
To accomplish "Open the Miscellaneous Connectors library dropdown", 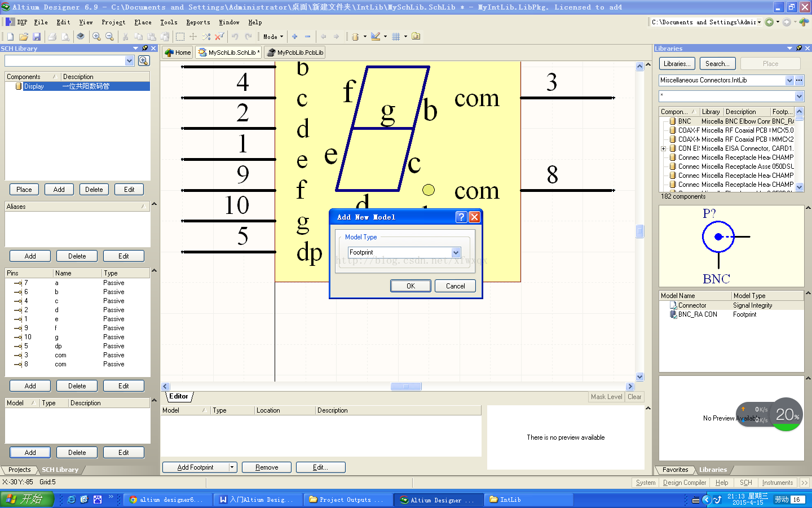I will click(789, 81).
